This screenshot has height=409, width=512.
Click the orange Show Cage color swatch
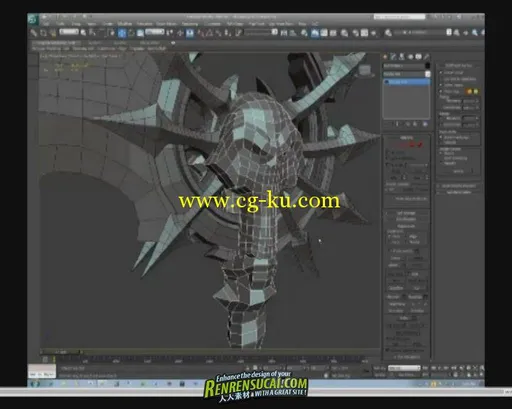[470, 91]
